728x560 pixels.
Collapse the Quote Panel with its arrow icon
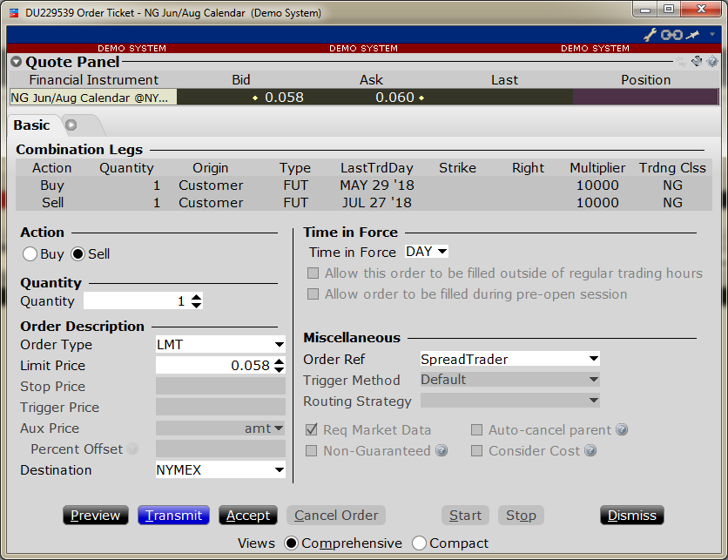coord(17,62)
